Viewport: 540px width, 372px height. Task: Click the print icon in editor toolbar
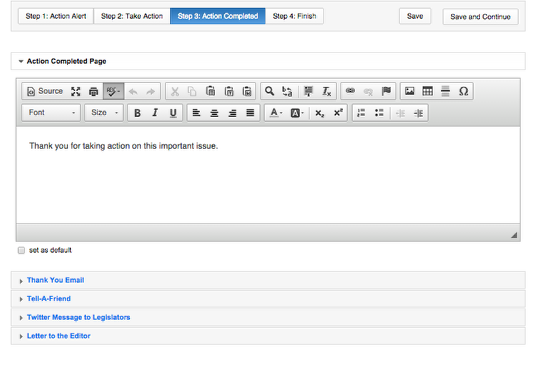pyautogui.click(x=93, y=91)
